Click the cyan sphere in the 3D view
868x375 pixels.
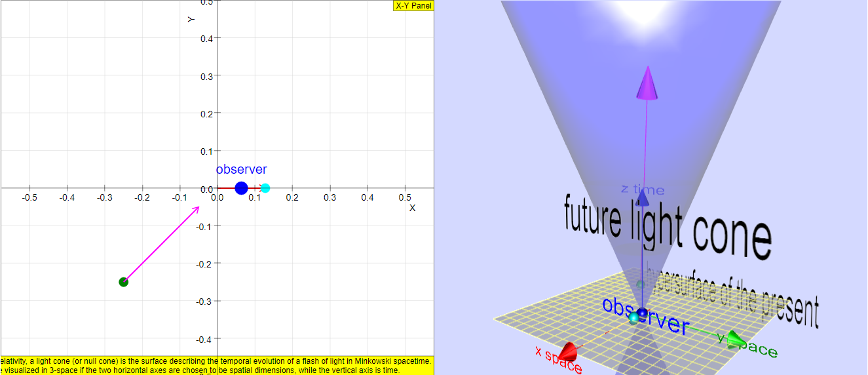(x=633, y=318)
